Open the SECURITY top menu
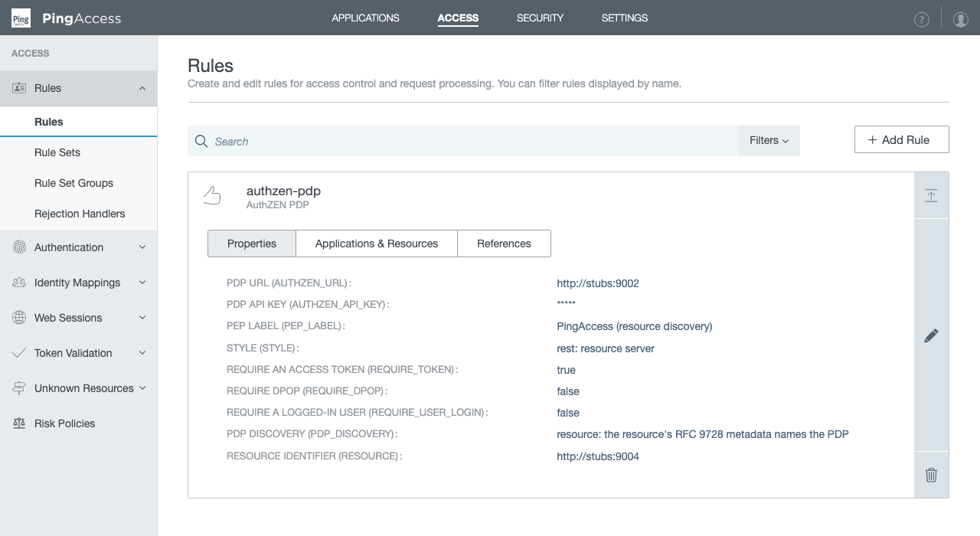Viewport: 980px width, 536px height. coord(540,18)
